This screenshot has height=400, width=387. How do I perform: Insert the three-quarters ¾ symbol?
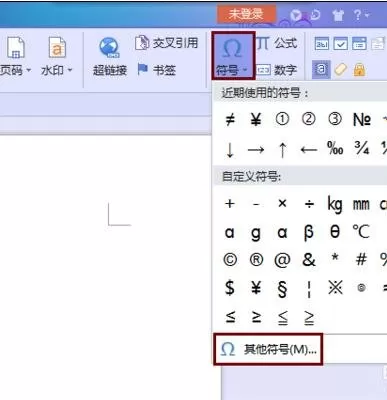(x=362, y=148)
